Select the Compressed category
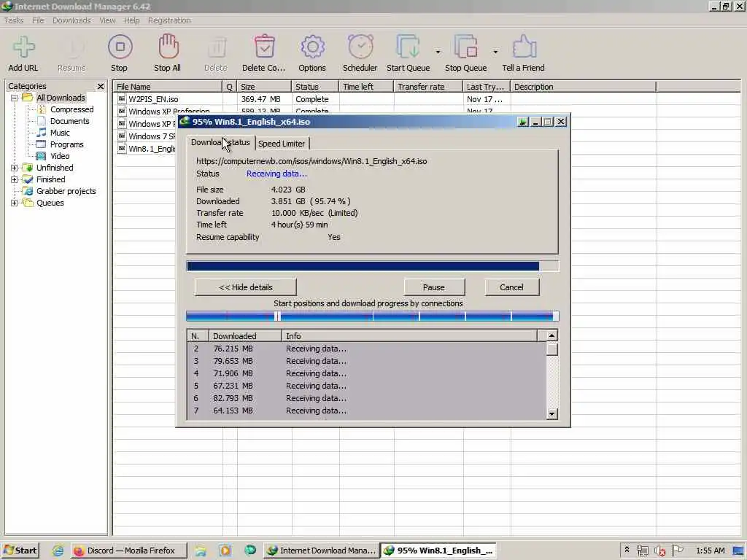This screenshot has height=560, width=747. (72, 109)
